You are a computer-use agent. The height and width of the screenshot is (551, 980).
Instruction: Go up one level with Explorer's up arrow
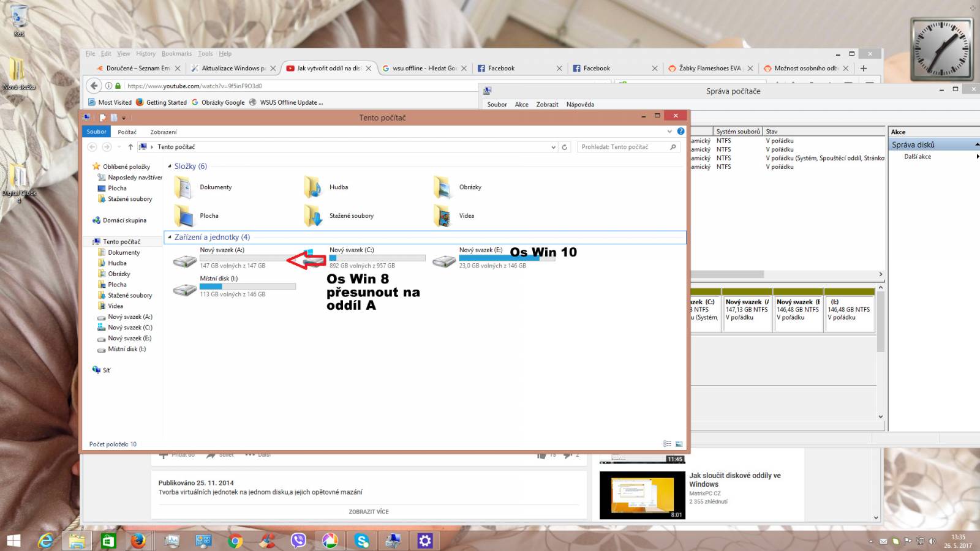[130, 147]
